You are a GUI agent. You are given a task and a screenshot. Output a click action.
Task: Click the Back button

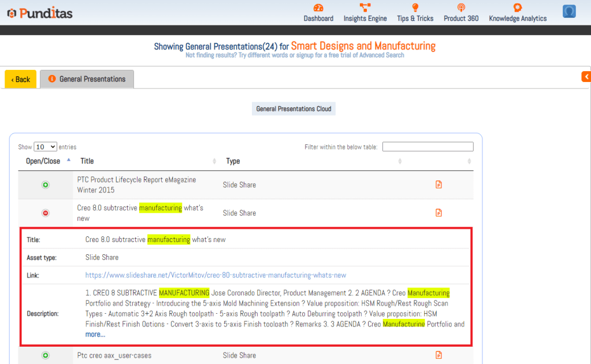tap(21, 79)
